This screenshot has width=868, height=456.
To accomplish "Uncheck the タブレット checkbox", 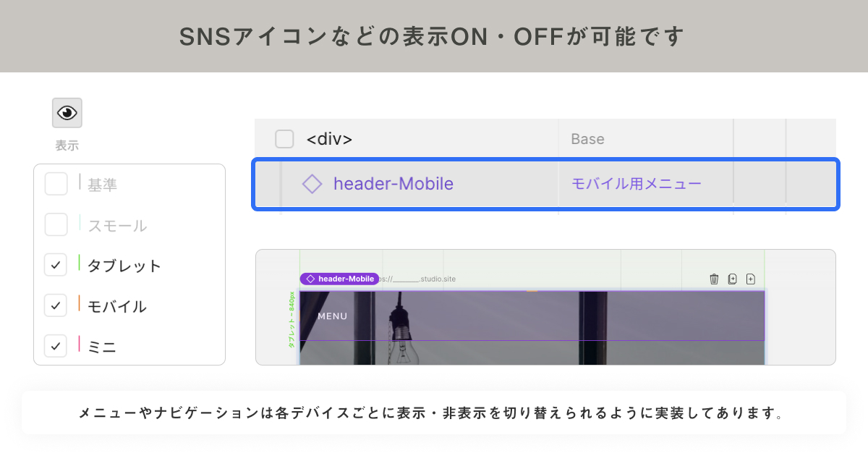I will (56, 265).
